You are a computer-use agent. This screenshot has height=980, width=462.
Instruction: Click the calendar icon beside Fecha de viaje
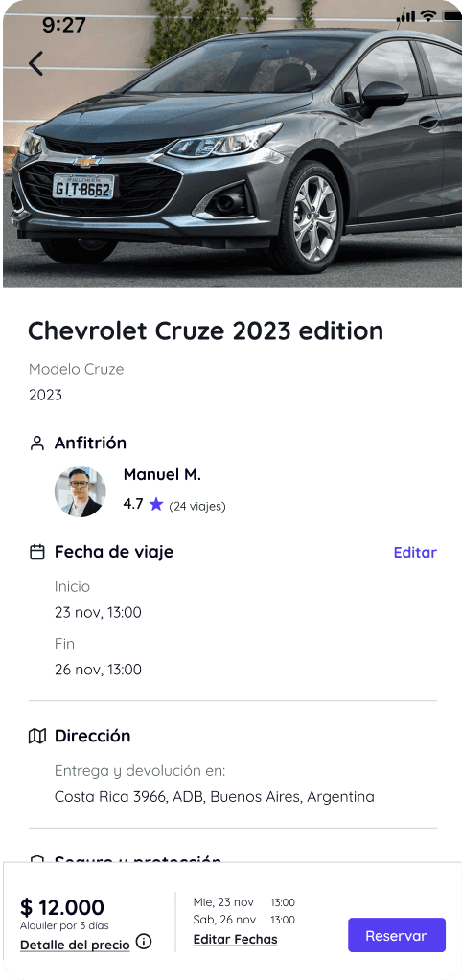(x=37, y=552)
